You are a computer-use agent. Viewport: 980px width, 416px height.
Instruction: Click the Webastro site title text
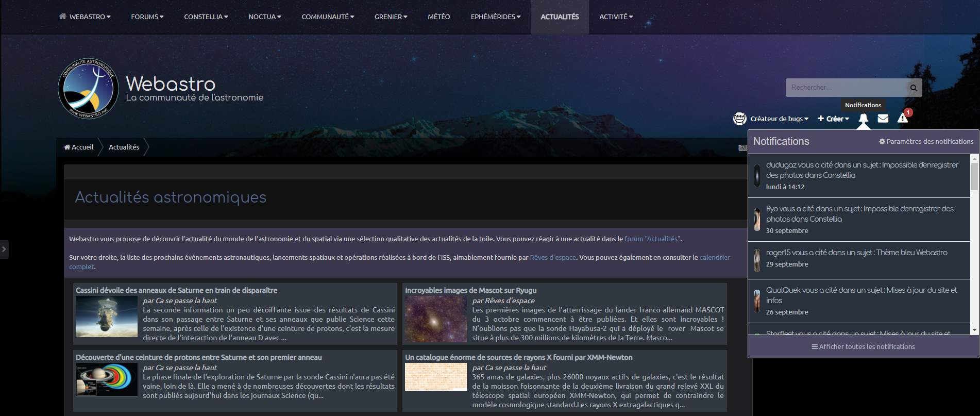171,84
